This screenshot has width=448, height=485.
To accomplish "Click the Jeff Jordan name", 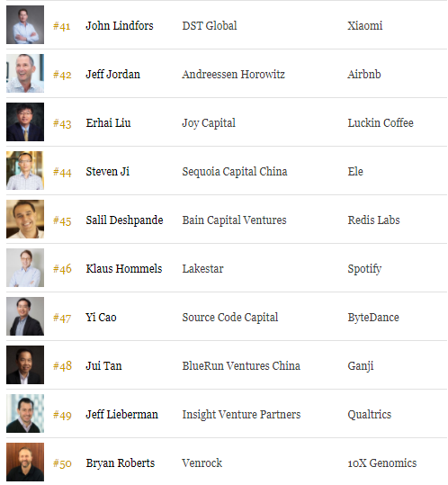I will (x=112, y=74).
